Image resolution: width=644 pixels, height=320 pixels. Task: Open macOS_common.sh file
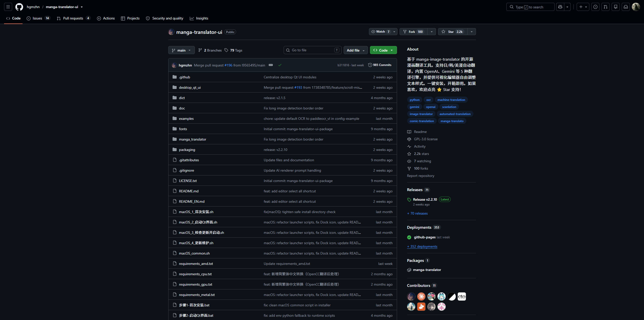194,253
